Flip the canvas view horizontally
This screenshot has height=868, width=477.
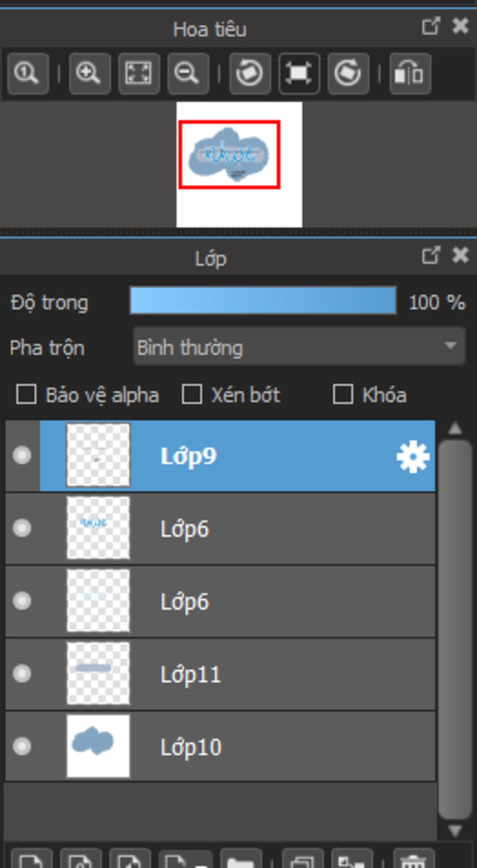409,74
